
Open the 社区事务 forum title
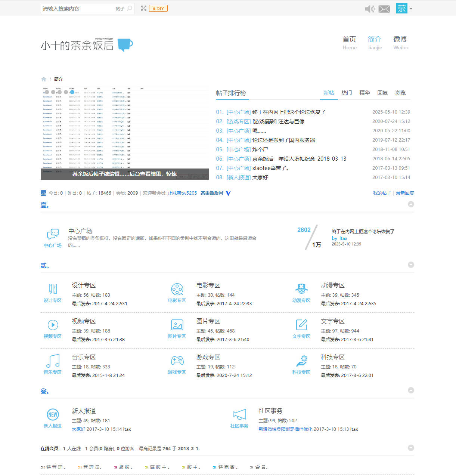270,411
